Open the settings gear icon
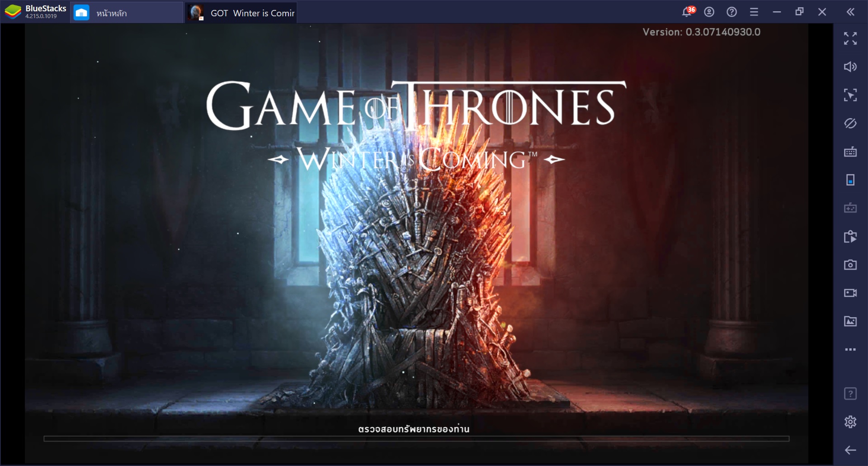This screenshot has height=466, width=868. [x=850, y=422]
